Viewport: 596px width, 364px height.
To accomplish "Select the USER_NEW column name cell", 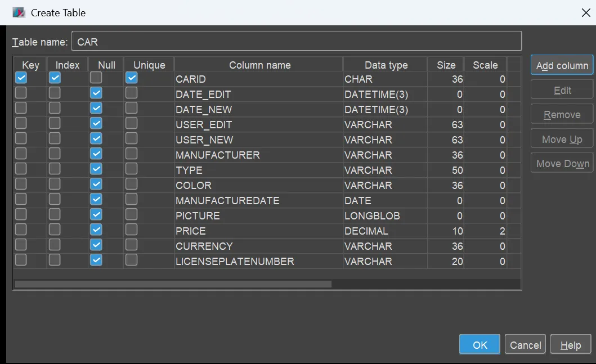I will (x=258, y=140).
